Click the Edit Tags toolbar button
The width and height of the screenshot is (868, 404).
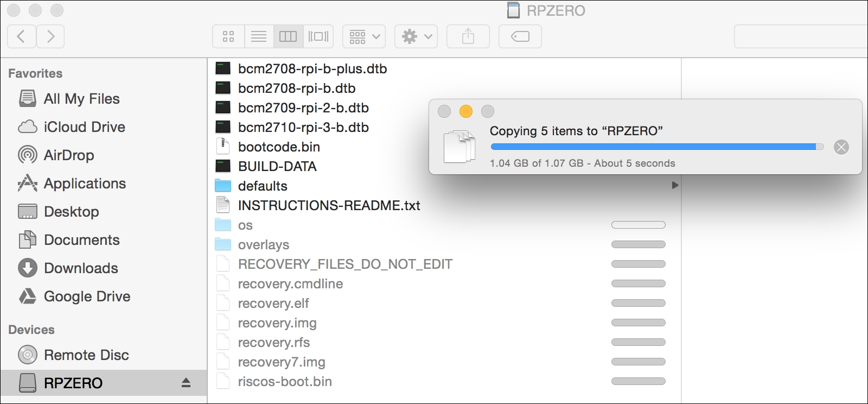[x=520, y=36]
